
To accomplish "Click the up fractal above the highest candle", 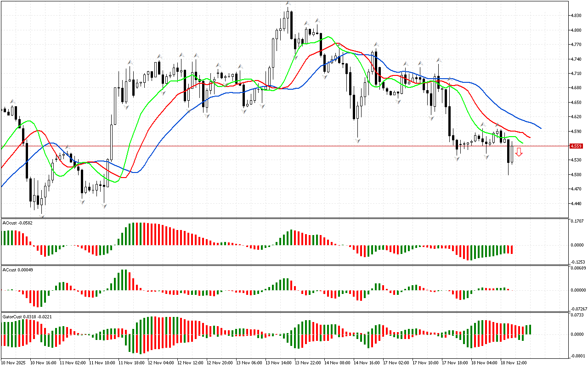I will 288,4.
